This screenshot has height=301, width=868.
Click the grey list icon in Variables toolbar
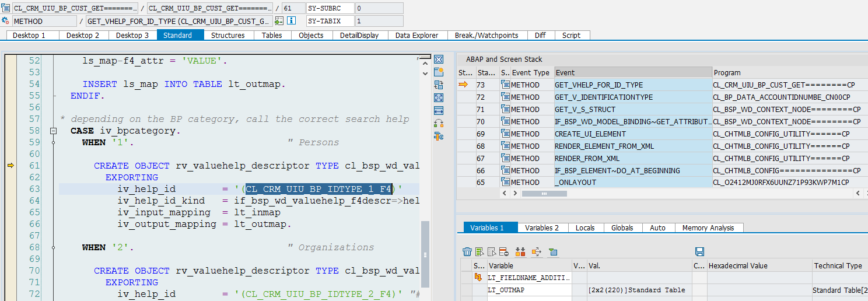[492, 251]
